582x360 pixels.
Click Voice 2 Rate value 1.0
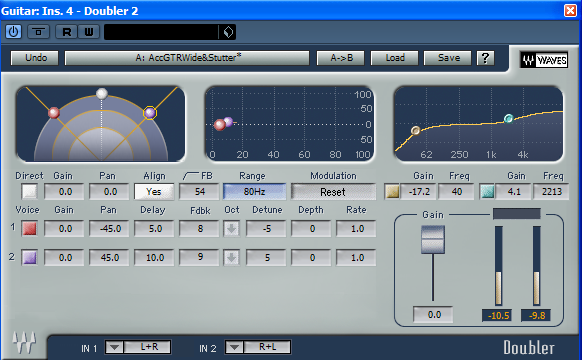click(x=356, y=258)
